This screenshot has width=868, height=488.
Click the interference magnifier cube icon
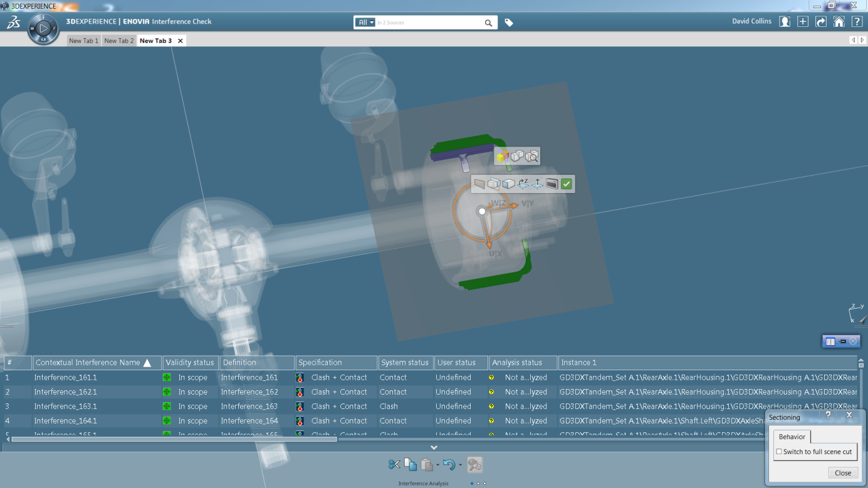[532, 156]
